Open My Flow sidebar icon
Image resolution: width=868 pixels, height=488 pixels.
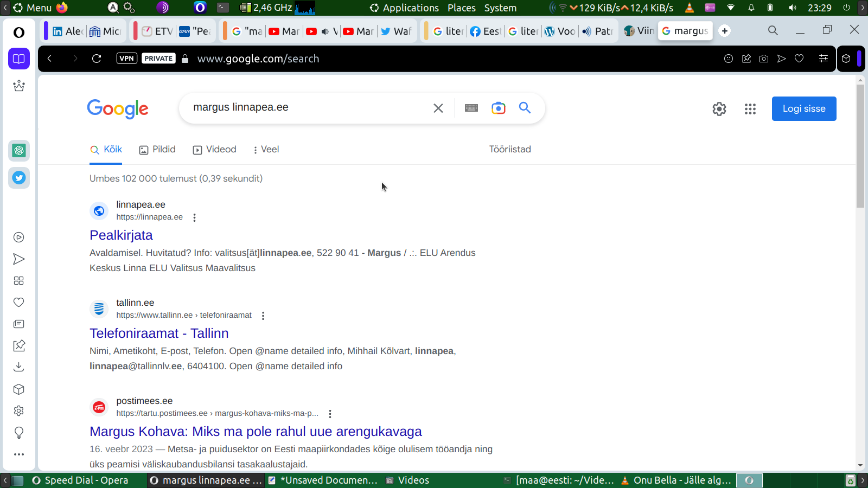pyautogui.click(x=19, y=259)
